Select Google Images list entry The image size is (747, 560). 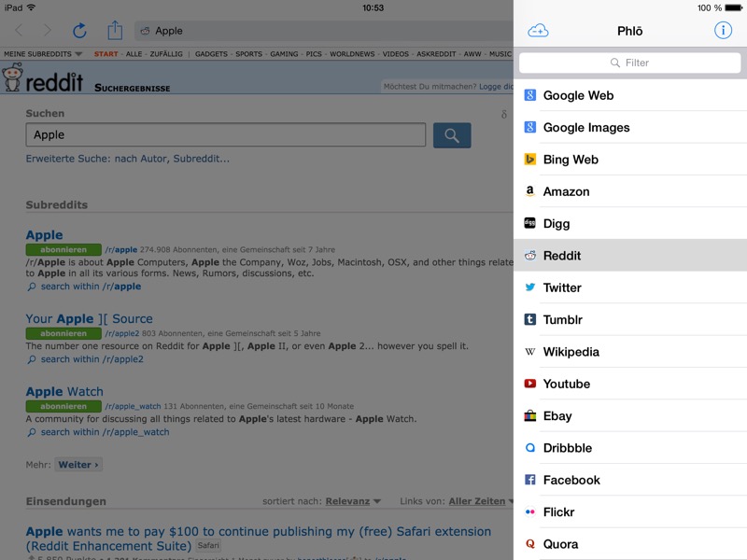coord(585,127)
